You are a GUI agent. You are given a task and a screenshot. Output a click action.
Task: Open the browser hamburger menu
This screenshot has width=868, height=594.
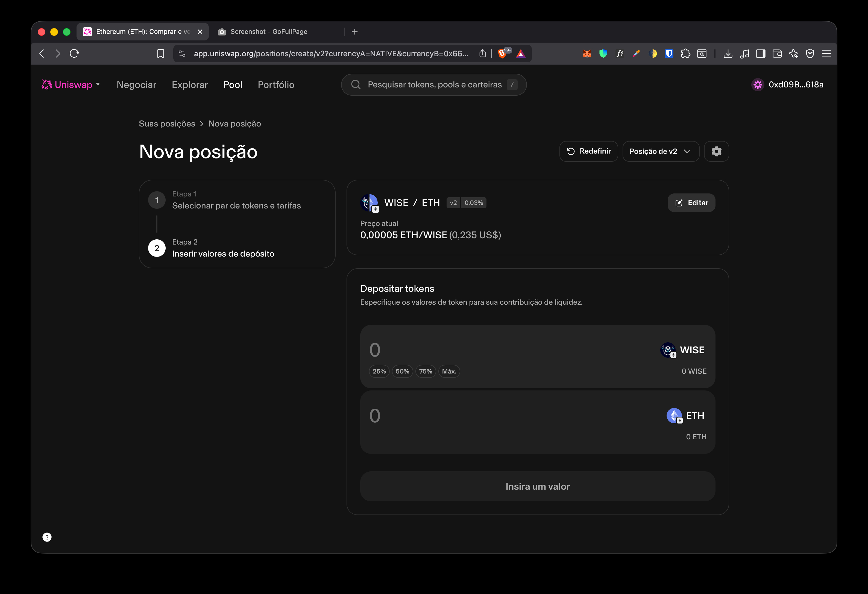(826, 54)
